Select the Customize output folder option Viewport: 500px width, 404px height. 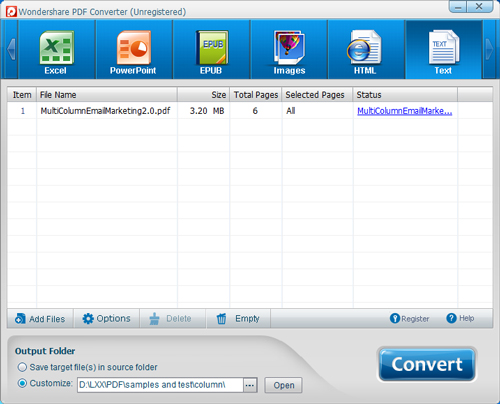(45, 383)
